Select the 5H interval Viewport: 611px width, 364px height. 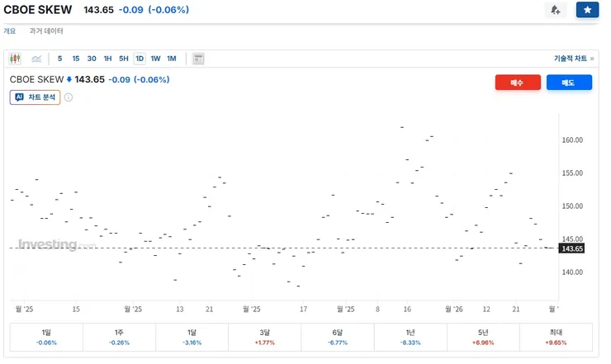[x=124, y=59]
